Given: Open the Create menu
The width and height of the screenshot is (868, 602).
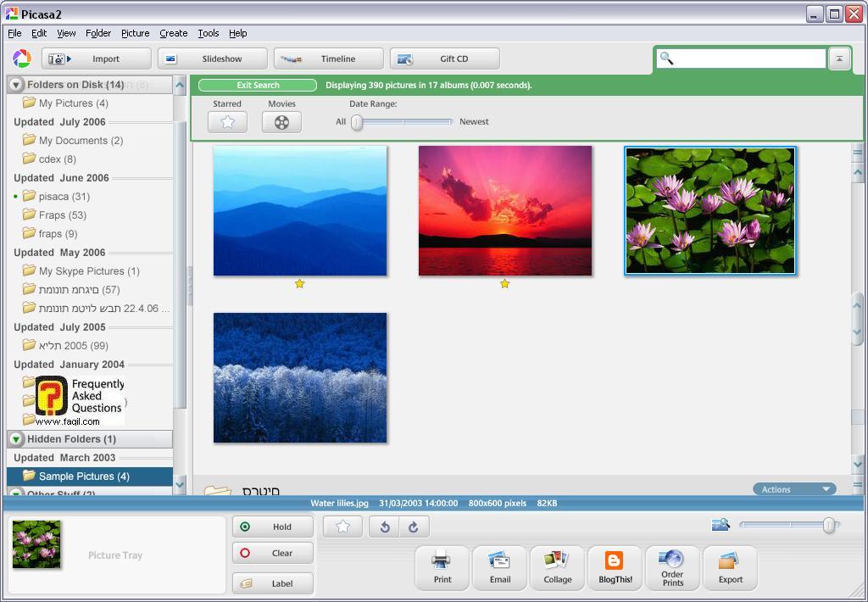Looking at the screenshot, I should click(x=173, y=33).
